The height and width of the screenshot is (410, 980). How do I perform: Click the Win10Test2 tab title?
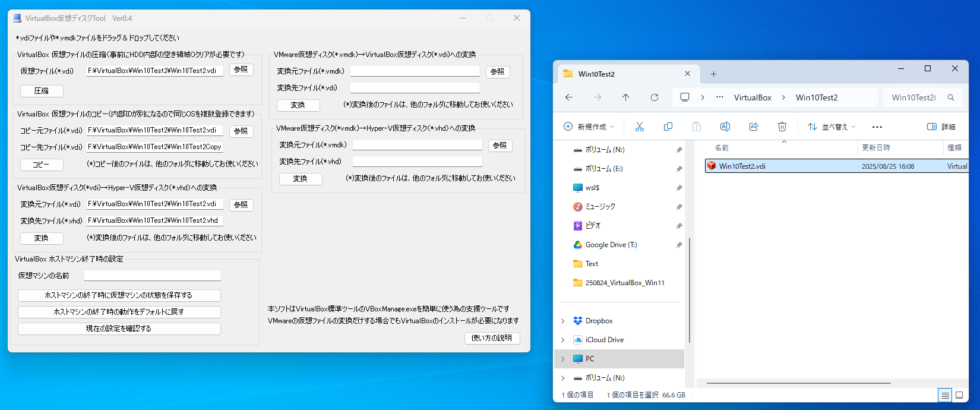[596, 74]
